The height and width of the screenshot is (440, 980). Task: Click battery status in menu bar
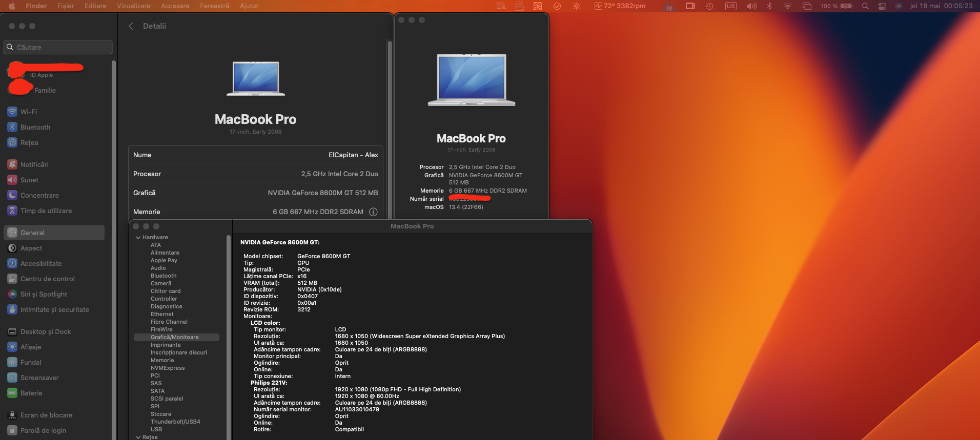tap(836, 6)
